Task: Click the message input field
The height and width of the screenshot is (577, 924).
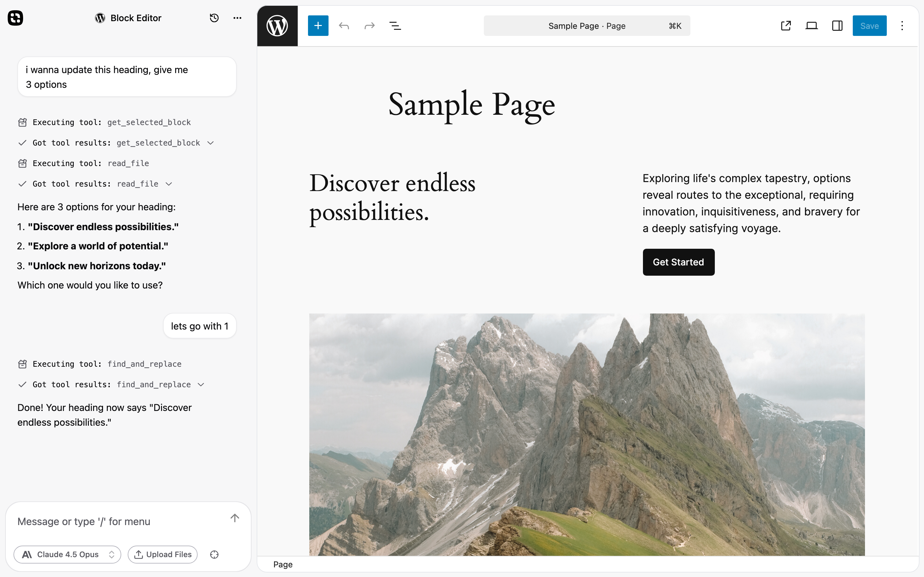Action: tap(115, 521)
